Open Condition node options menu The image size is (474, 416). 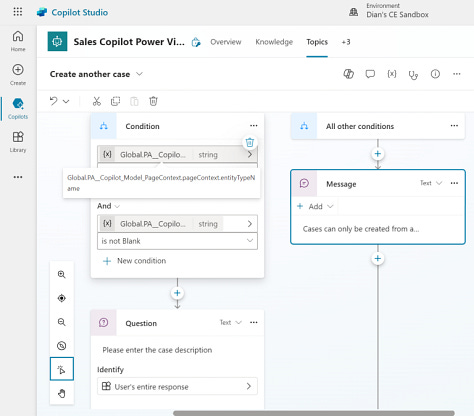[254, 126]
